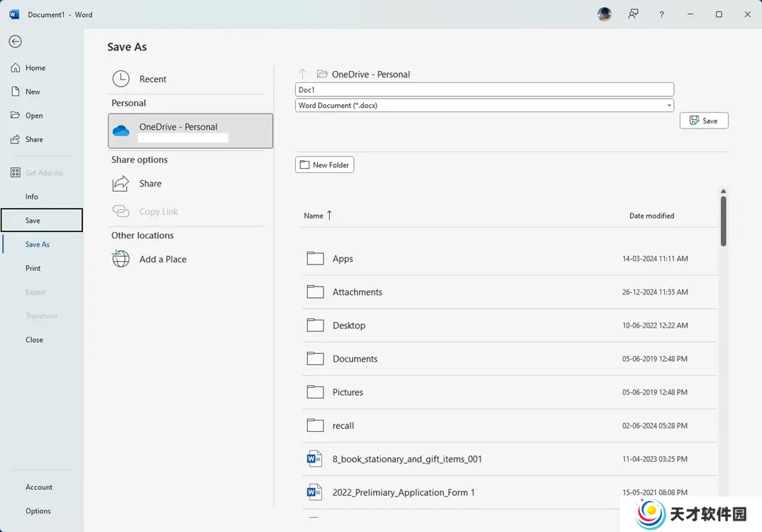
Task: Open Help with the question mark icon
Action: [x=661, y=15]
